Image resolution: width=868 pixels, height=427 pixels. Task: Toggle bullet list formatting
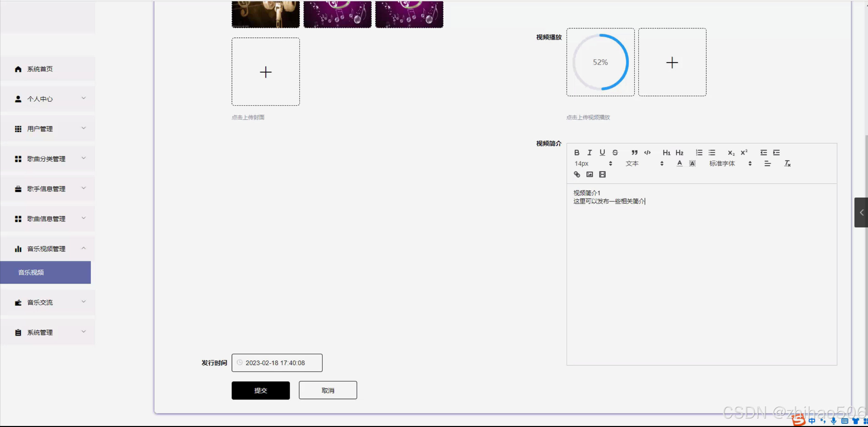tap(712, 153)
